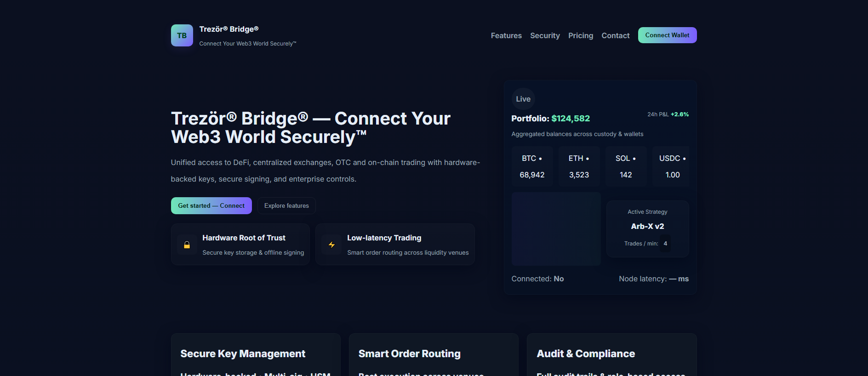Screen dimensions: 868x376
Task: Click the Live badge in portfolio panel
Action: click(x=523, y=99)
